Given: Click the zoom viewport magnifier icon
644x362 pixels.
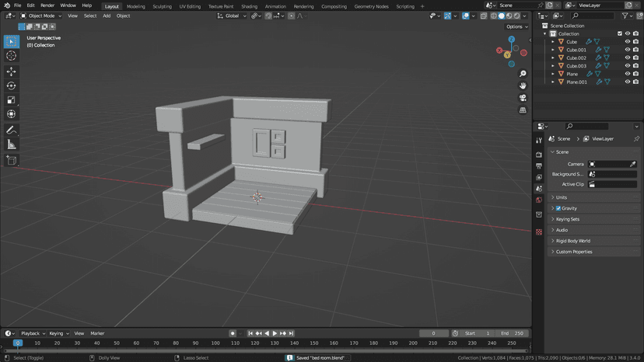Looking at the screenshot, I should point(523,74).
